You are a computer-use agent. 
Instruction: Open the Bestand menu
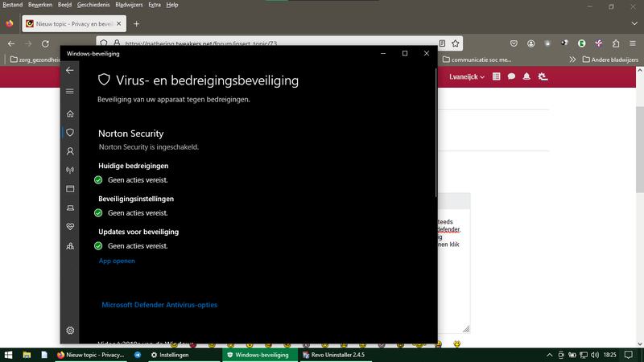(13, 5)
